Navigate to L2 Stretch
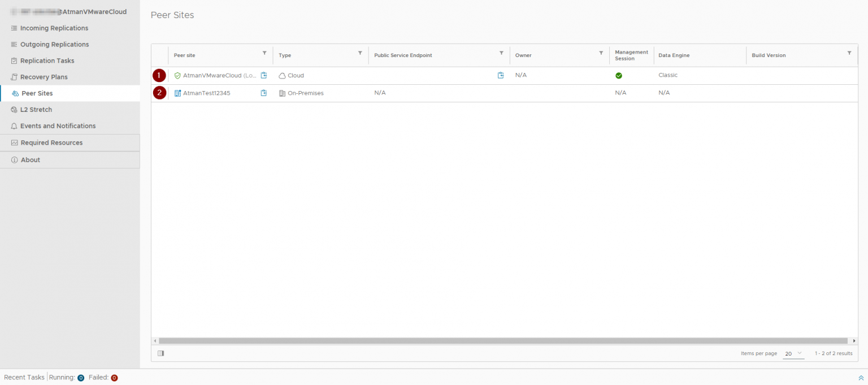This screenshot has width=868, height=385. (36, 110)
